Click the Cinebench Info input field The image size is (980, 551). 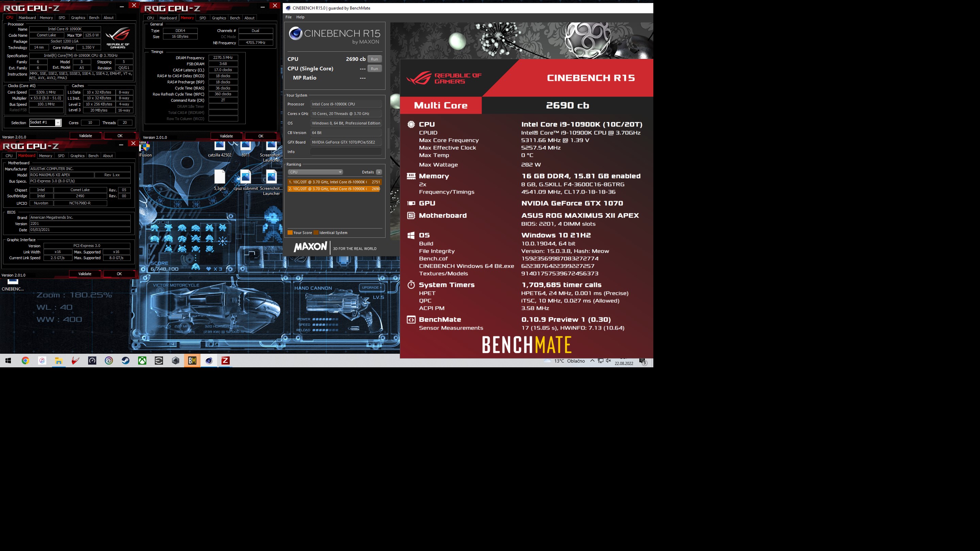(x=346, y=152)
